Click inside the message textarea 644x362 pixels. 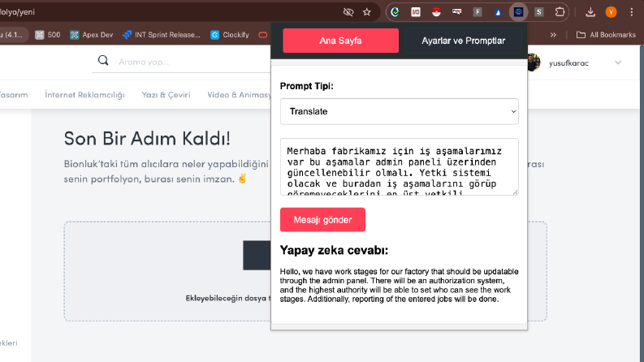(x=400, y=166)
